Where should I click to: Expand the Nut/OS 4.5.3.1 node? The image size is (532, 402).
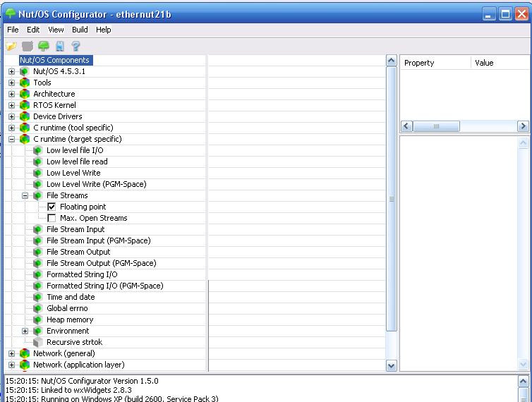tap(11, 71)
